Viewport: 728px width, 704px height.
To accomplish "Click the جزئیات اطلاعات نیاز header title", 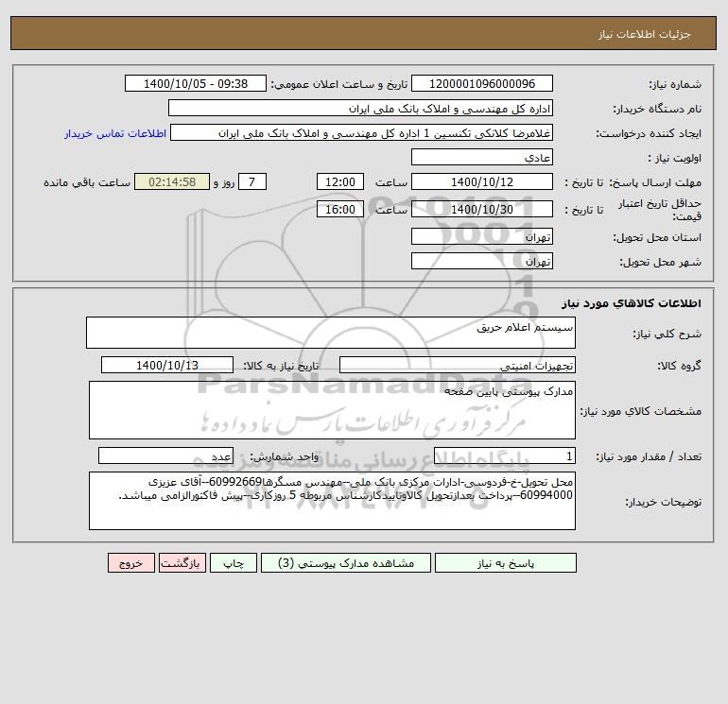I will [x=644, y=34].
